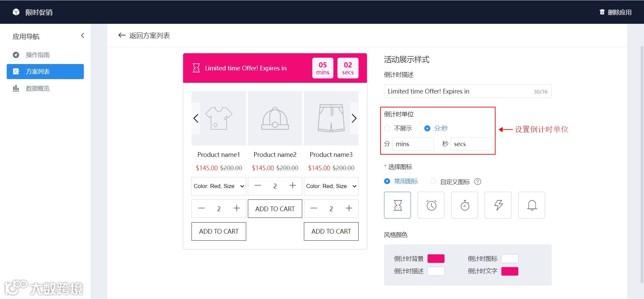644x299 pixels.
Task: Open 操作指南 in the sidebar
Action: pyautogui.click(x=45, y=55)
